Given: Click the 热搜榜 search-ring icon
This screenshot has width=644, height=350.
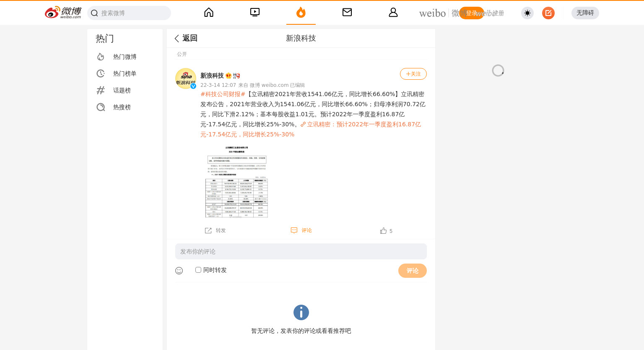Looking at the screenshot, I should (101, 107).
